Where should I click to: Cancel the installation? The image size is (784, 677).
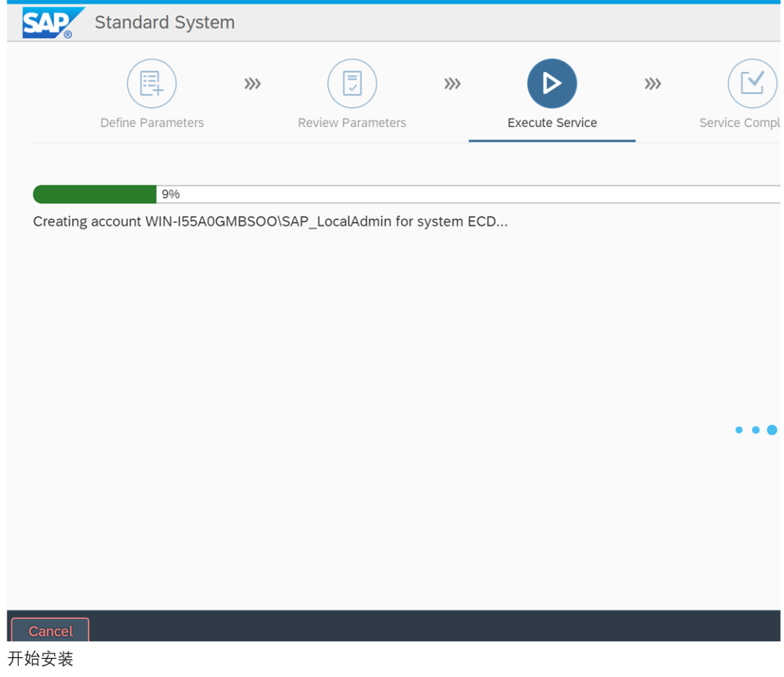[x=50, y=631]
